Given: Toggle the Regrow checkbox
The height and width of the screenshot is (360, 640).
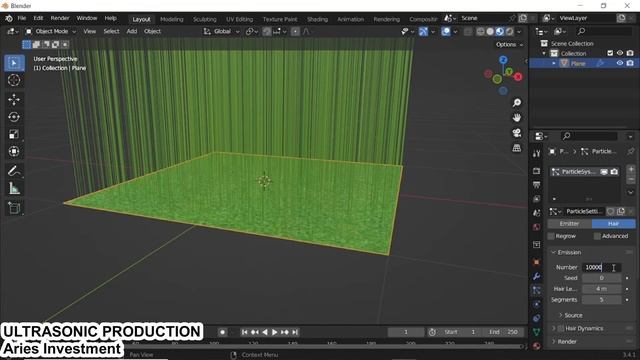Looking at the screenshot, I should click(551, 236).
